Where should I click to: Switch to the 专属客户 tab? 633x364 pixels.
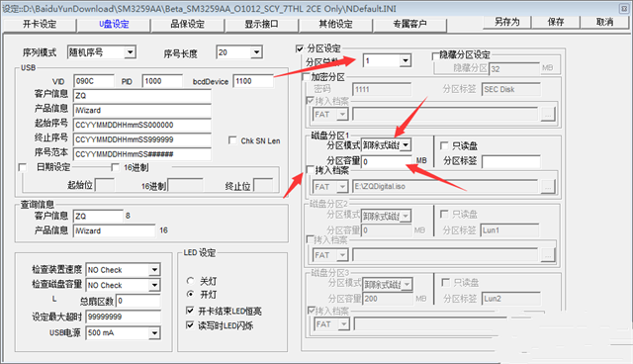409,24
